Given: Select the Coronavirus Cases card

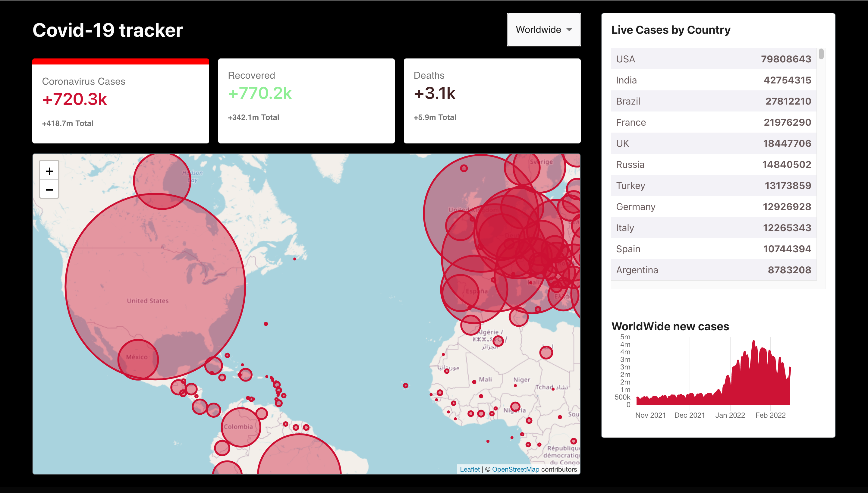Looking at the screenshot, I should 121,102.
